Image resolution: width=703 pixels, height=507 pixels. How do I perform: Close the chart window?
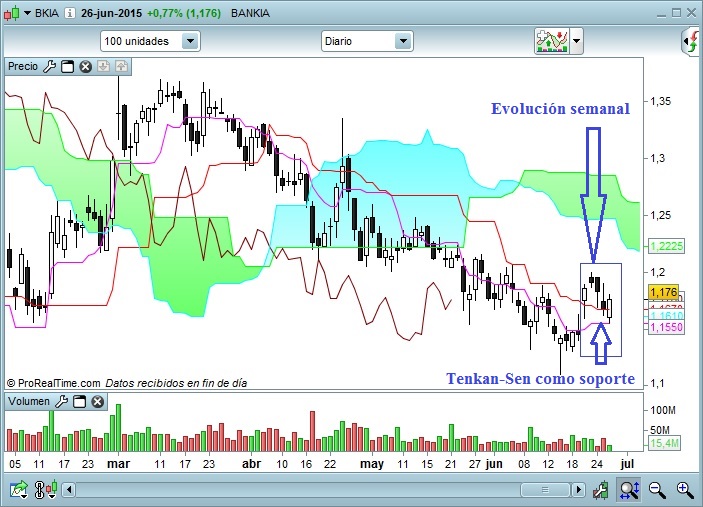[x=691, y=13]
